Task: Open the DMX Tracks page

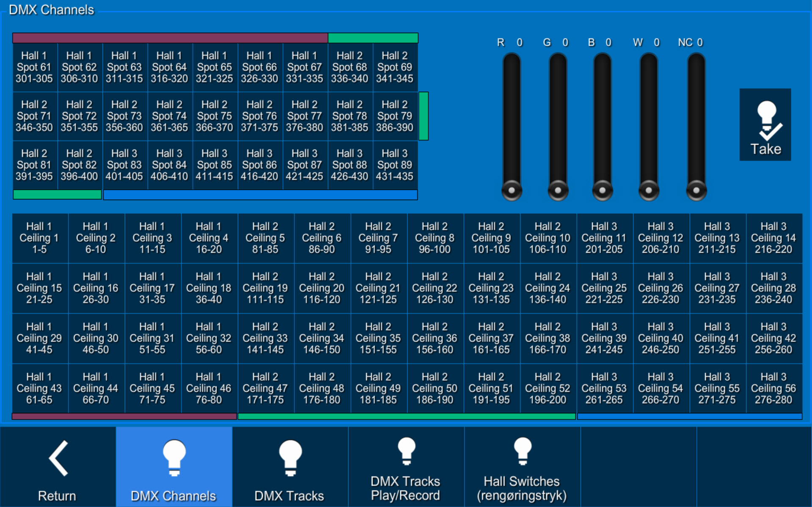Action: (x=290, y=467)
